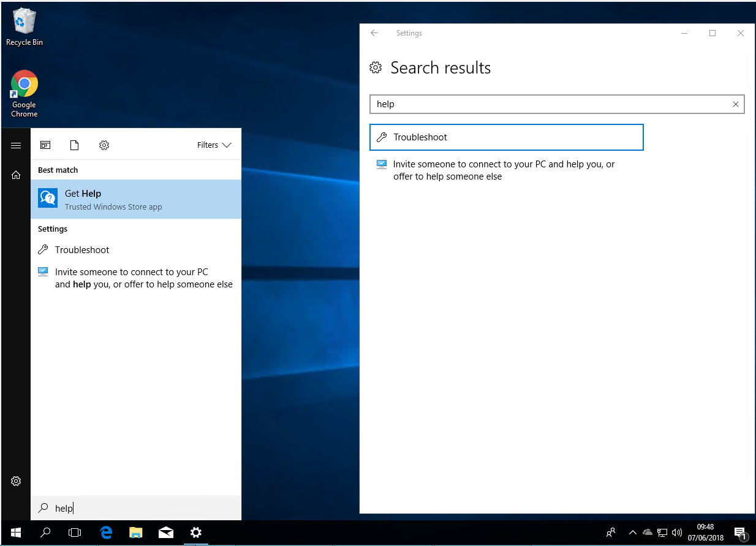Open People icon in system tray
Screen dimensions: 756x546
pyautogui.click(x=611, y=533)
